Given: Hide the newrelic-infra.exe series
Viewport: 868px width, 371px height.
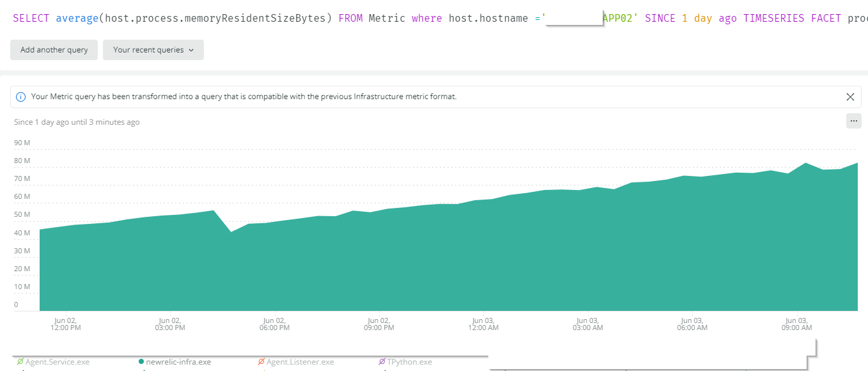Looking at the screenshot, I should (x=178, y=361).
